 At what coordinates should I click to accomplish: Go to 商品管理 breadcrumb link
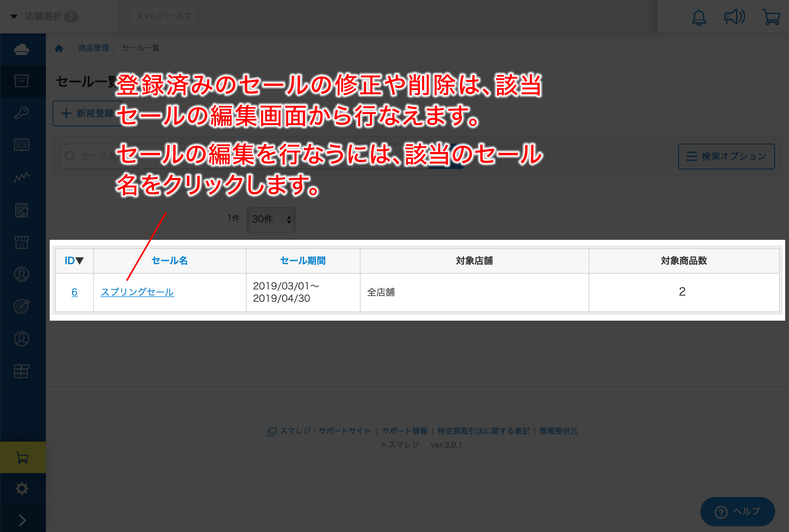pyautogui.click(x=94, y=48)
